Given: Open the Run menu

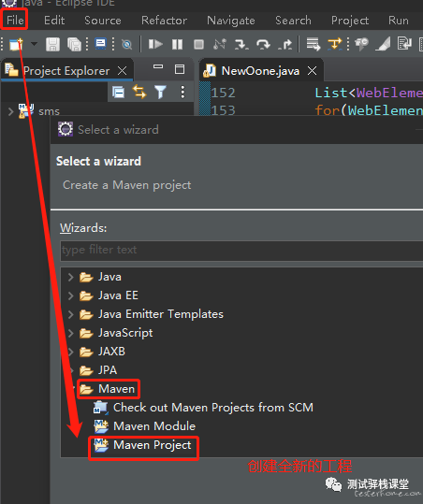Looking at the screenshot, I should click(x=399, y=21).
